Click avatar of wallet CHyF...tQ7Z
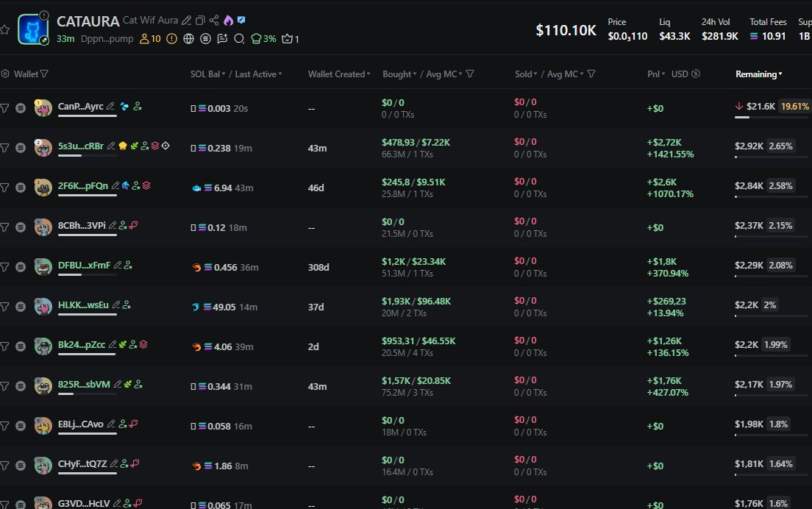This screenshot has height=509, width=812. click(x=43, y=466)
